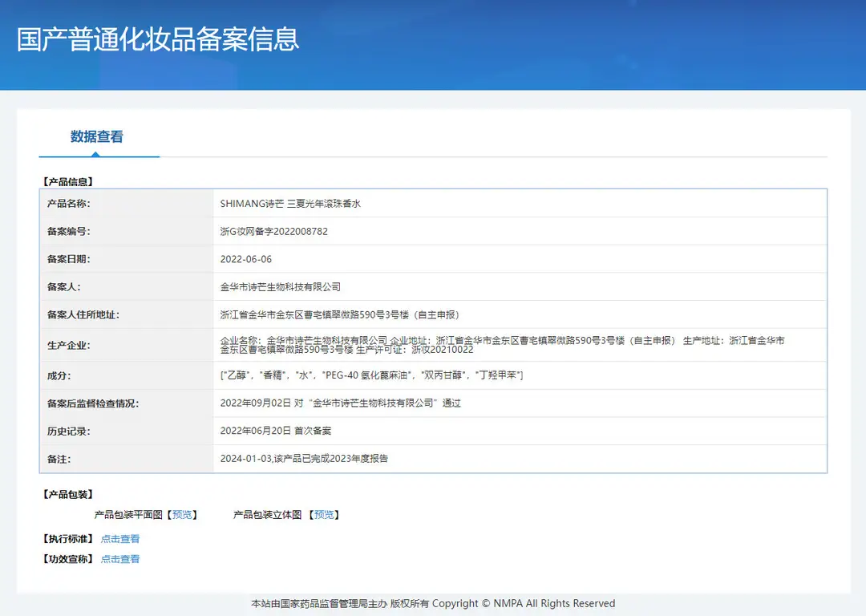The image size is (866, 616).
Task: Click the 成分 ingredient list value
Action: [x=372, y=375]
